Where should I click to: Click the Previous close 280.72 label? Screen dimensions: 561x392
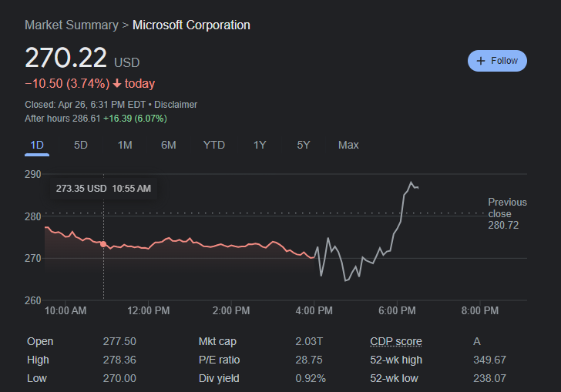pos(507,213)
